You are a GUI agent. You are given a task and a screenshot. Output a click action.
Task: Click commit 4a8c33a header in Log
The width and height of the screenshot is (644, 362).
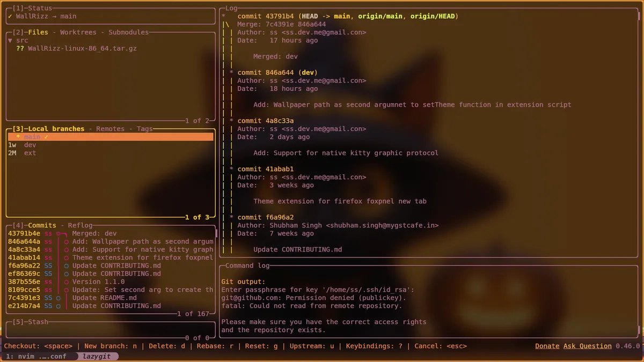tap(266, 121)
